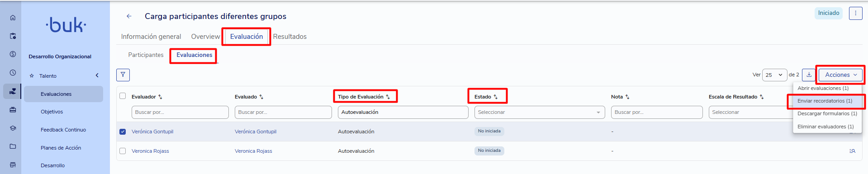
Task: Uncheck the Verónica Gontupil row checkbox
Action: (123, 132)
